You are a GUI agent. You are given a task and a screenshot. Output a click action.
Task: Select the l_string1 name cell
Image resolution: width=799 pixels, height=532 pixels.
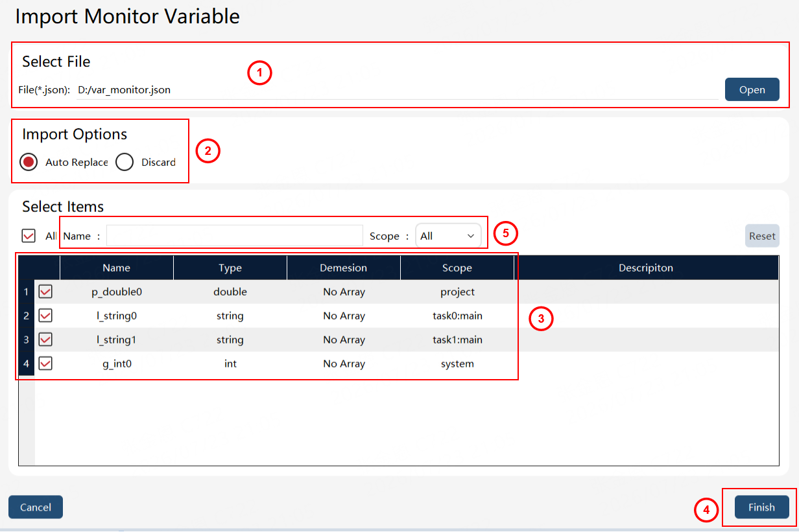(117, 340)
